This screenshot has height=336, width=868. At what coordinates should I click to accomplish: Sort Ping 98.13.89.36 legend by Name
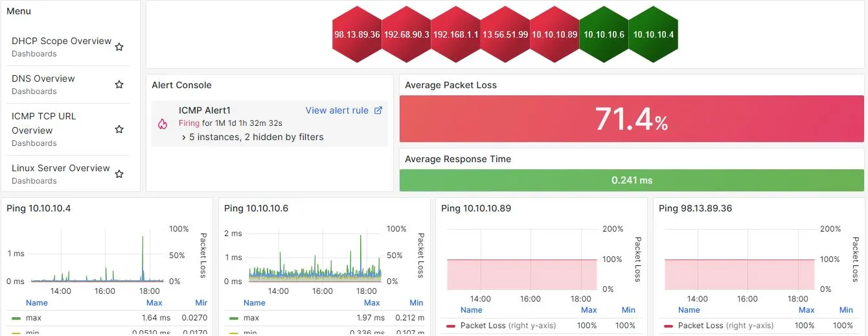coord(689,310)
